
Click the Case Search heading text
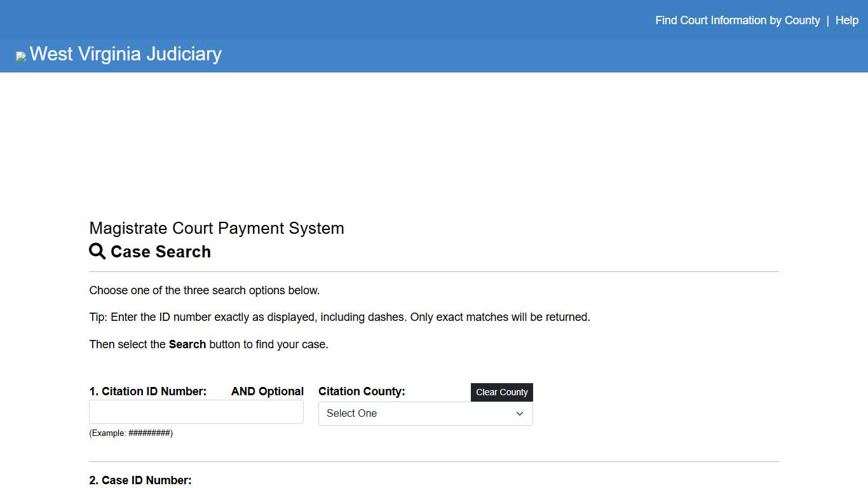(x=160, y=252)
